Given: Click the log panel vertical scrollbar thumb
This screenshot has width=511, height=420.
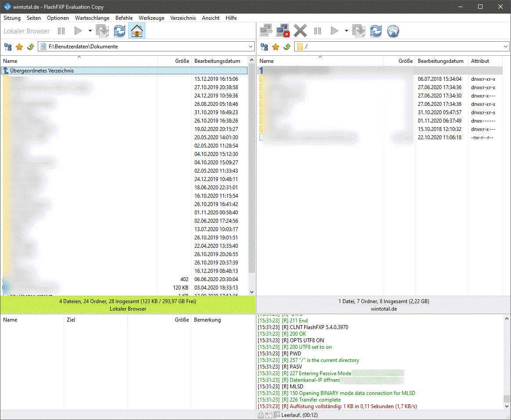Looking at the screenshot, I should click(x=507, y=399).
